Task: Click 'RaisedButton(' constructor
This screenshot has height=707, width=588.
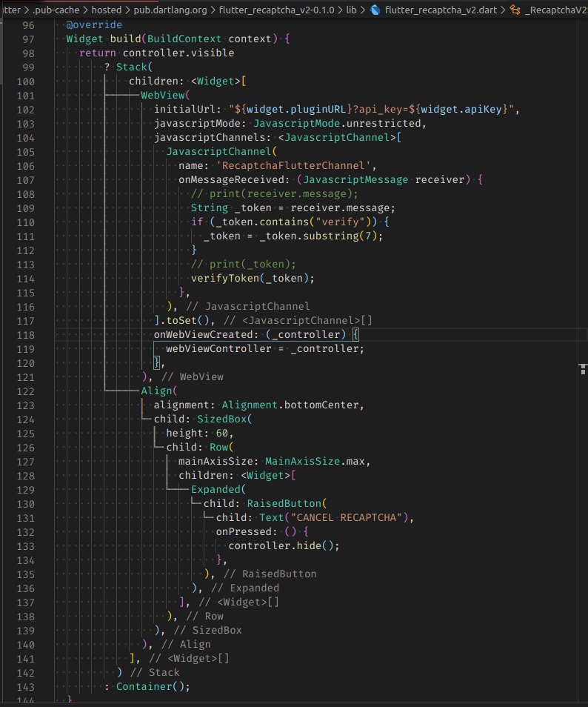Action: (287, 504)
